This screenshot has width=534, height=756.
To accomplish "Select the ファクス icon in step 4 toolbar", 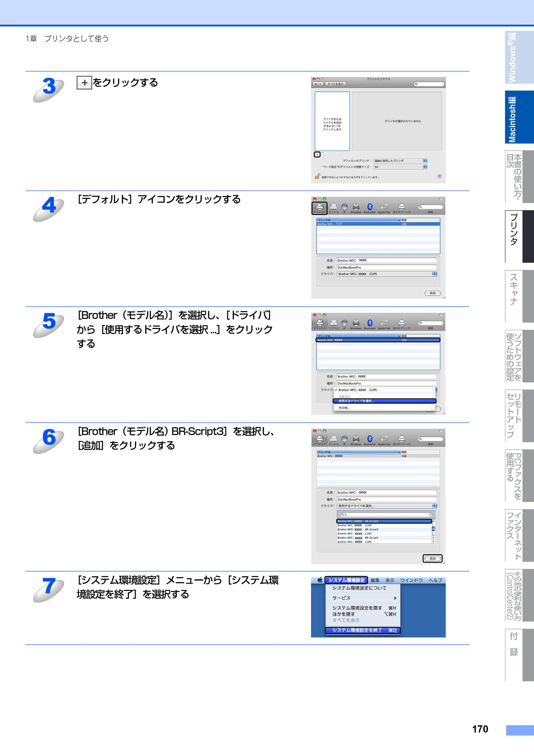I will [333, 208].
